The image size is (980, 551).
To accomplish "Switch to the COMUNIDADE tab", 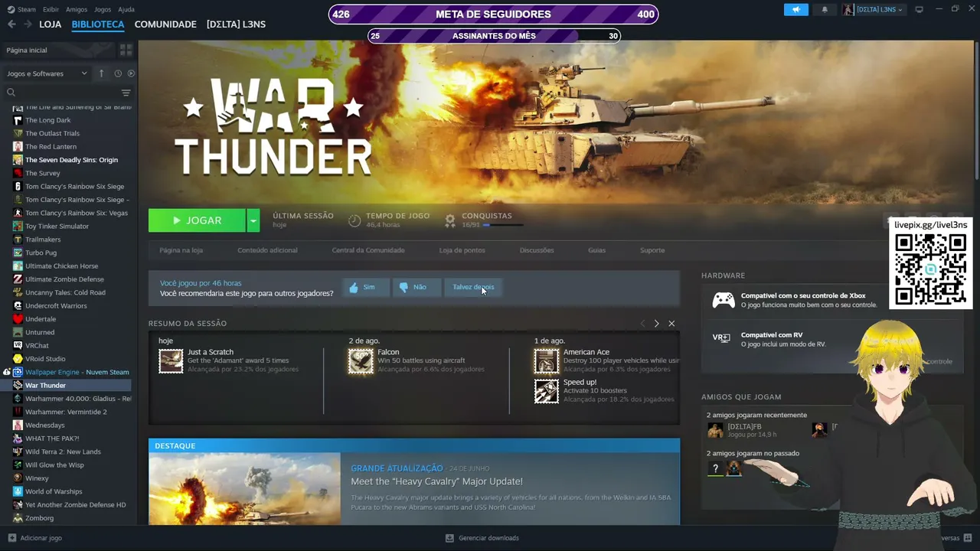I will click(x=165, y=24).
